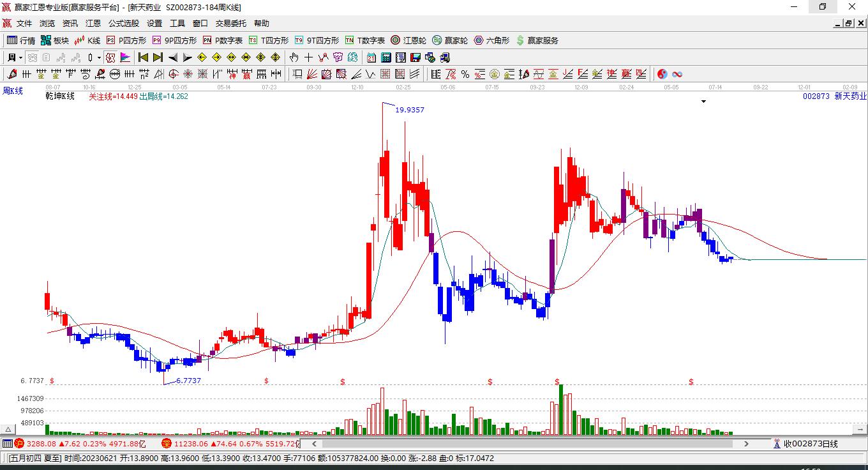Step forward with the black right arrow
Image resolution: width=868 pixels, height=470 pixels.
point(187,57)
